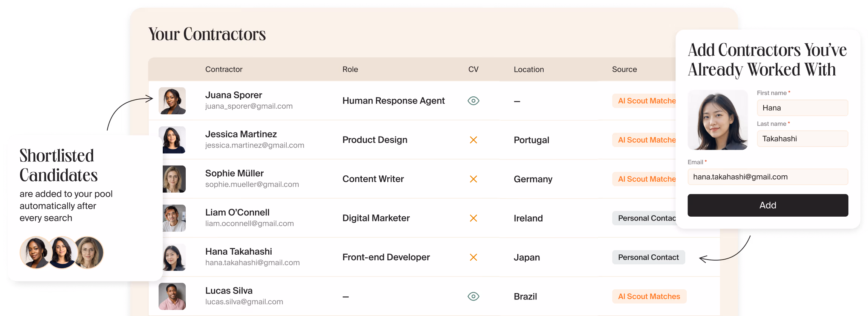Click the First name field containing Hana

[x=802, y=108]
